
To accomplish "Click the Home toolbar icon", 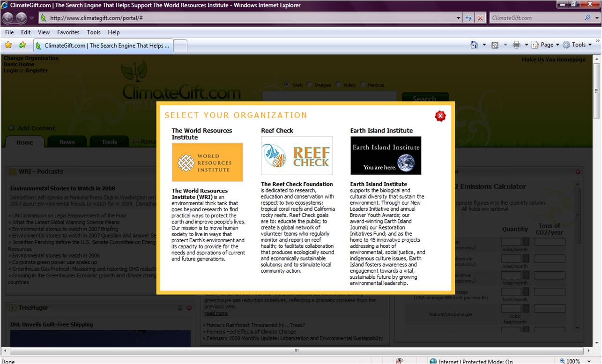I will 474,45.
